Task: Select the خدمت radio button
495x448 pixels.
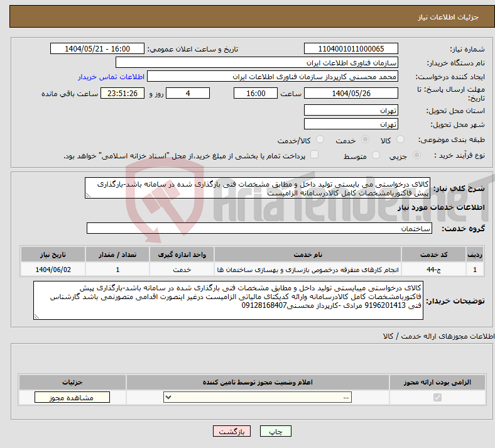Action: 365,139
